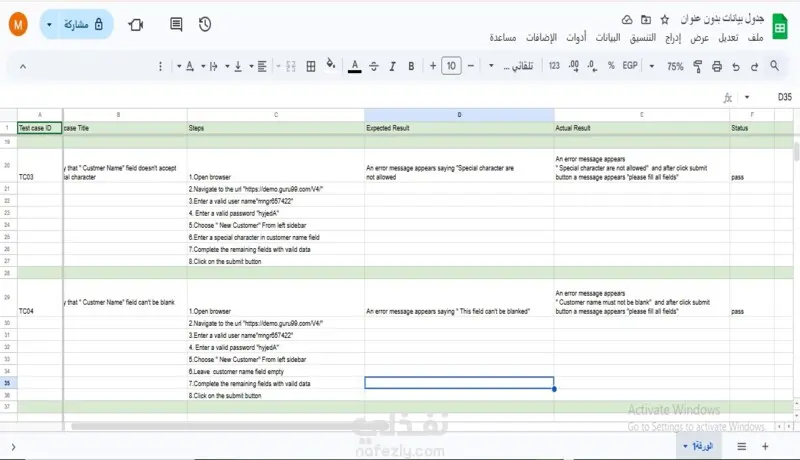Click the EGP currency format button
This screenshot has width=800, height=460.
[630, 66]
